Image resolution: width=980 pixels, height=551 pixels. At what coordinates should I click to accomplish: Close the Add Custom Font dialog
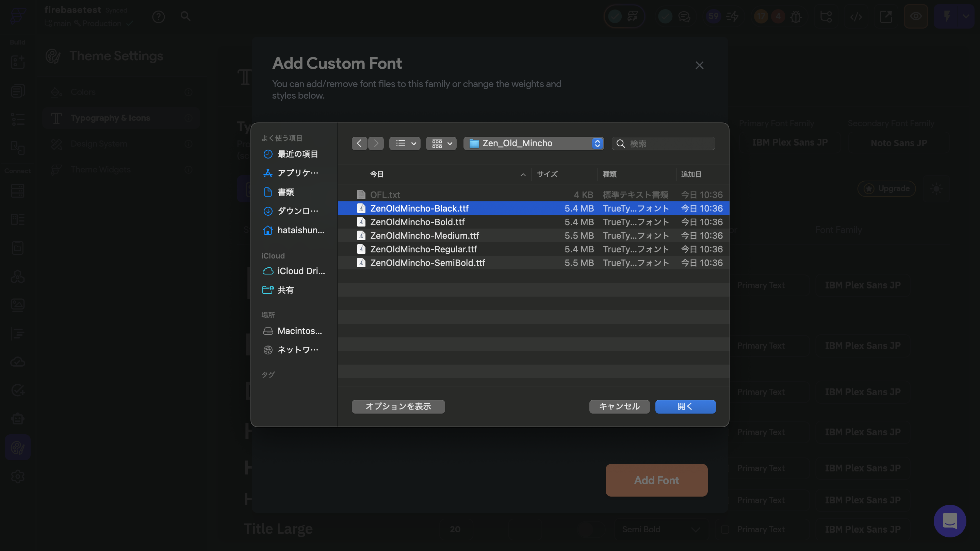coord(699,65)
